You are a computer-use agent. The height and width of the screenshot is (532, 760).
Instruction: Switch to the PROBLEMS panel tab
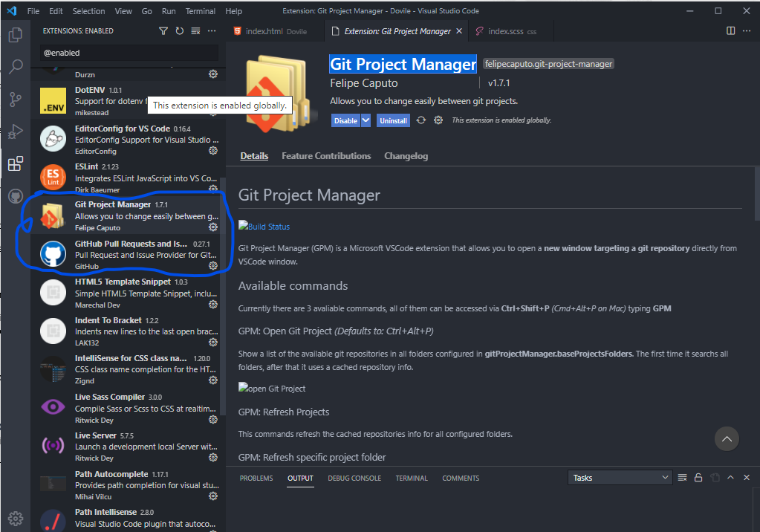click(x=256, y=479)
